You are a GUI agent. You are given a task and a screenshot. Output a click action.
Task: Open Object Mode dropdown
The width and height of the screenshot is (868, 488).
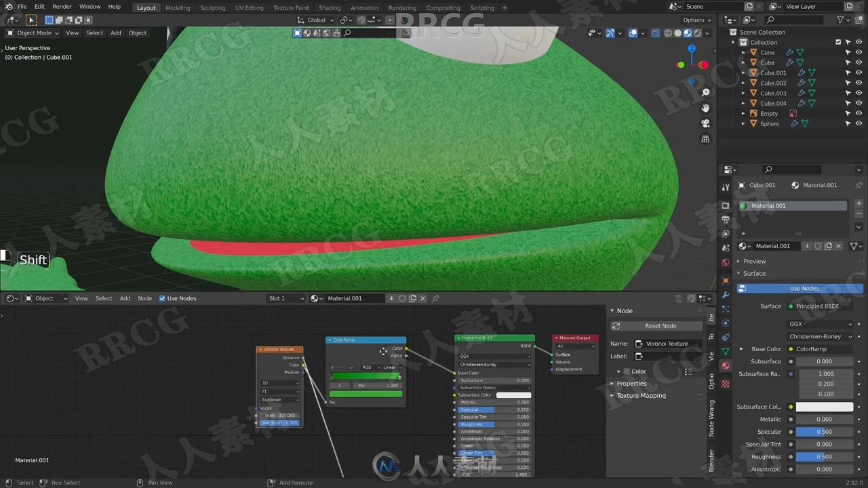pyautogui.click(x=33, y=33)
